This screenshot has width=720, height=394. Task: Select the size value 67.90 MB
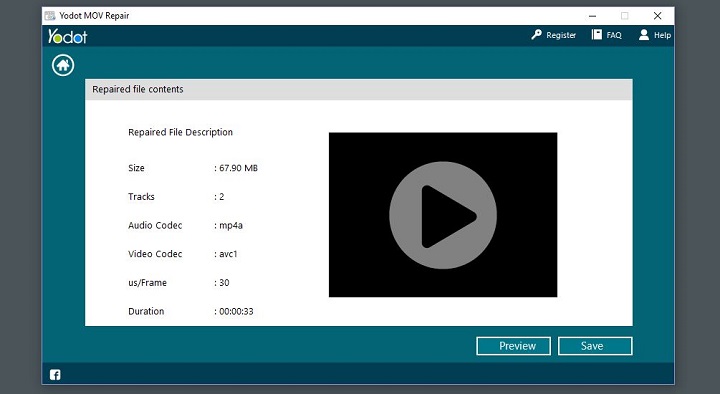[238, 168]
